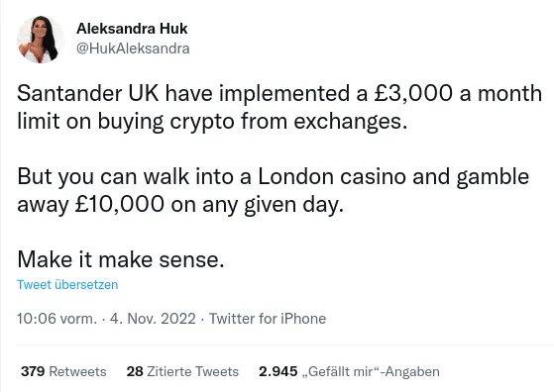View the list of 379 Retweets
The image size is (554, 392).
[63, 371]
